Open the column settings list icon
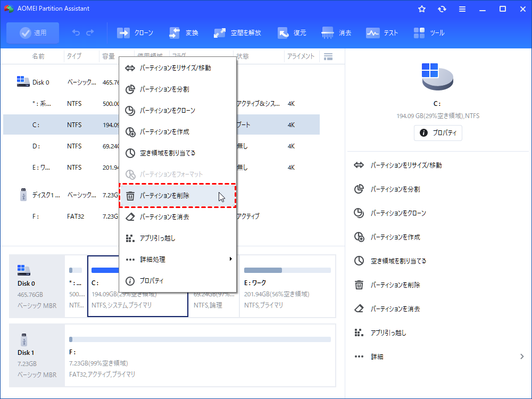Viewport: 532px width, 399px height. tap(328, 56)
